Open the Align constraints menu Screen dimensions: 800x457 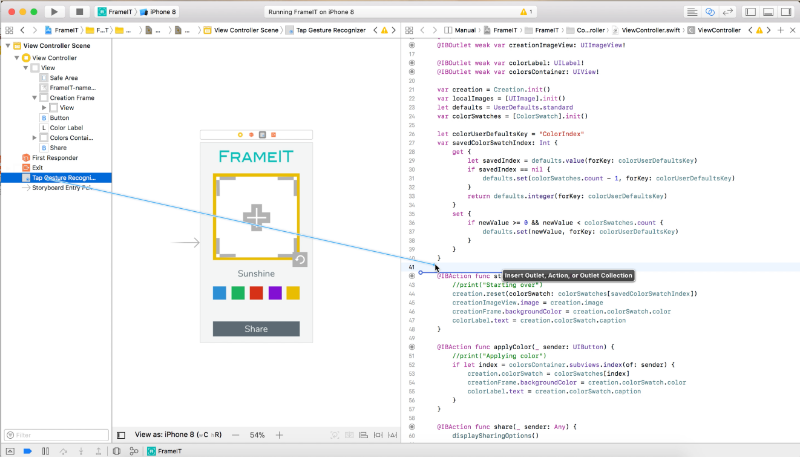pos(363,435)
